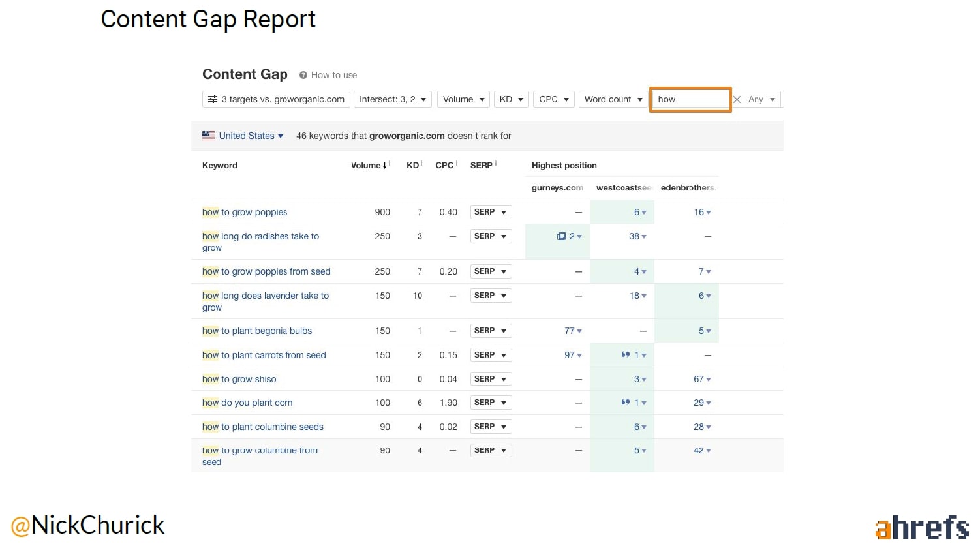Click the Keyword column header
This screenshot has height=548, width=980.
(x=220, y=166)
